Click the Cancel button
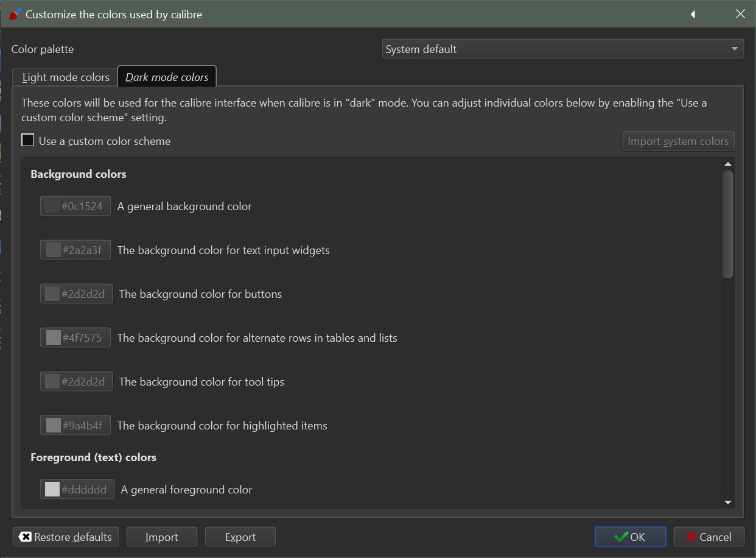 pyautogui.click(x=709, y=537)
